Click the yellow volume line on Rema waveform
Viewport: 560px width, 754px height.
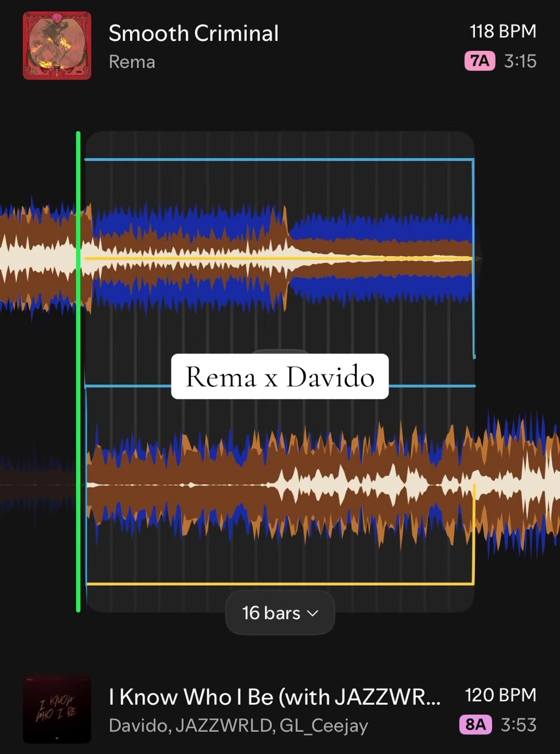coord(278,258)
